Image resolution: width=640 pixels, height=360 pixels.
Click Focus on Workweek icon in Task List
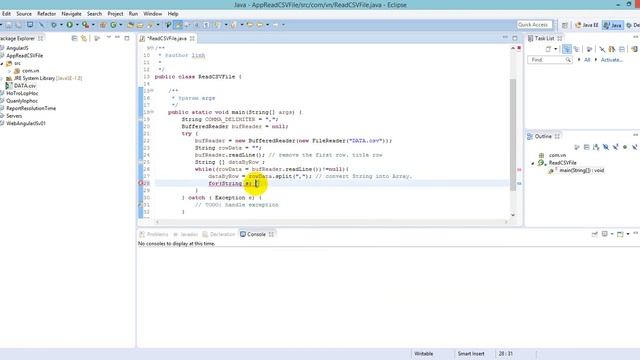click(x=589, y=49)
